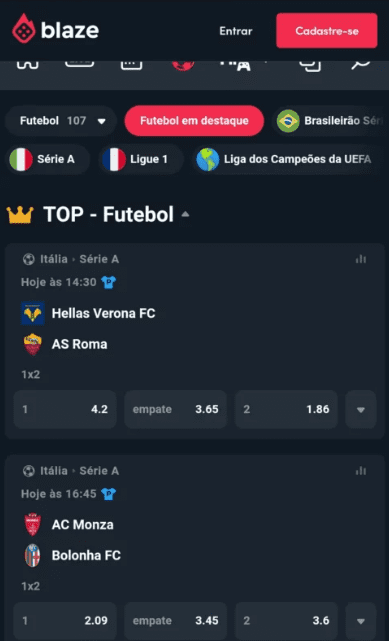Click the Cadastre-se button
Screen dimensions: 389x641
point(326,31)
